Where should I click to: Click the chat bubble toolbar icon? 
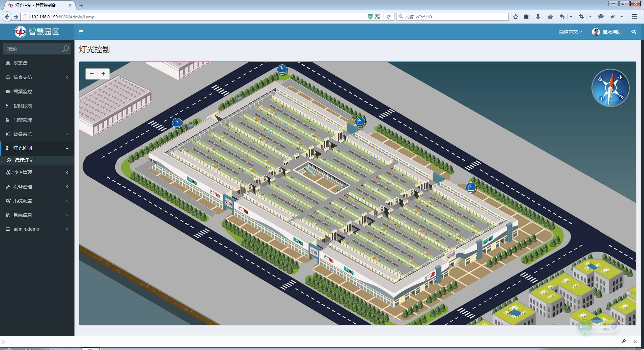click(x=601, y=17)
